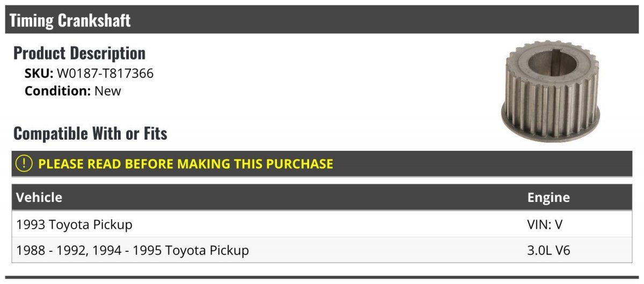
Task: Select the 1988 - 1992, 1994 - 1995 Toyota Pickup row
Action: tap(322, 250)
